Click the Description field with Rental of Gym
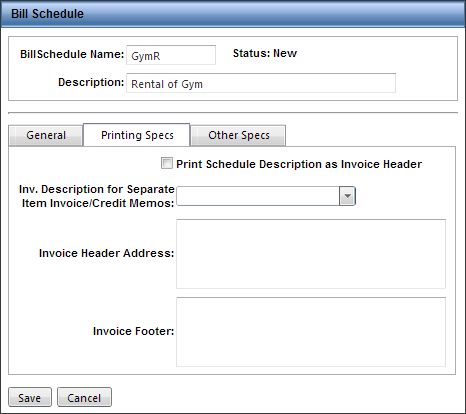This screenshot has height=414, width=466. (261, 83)
